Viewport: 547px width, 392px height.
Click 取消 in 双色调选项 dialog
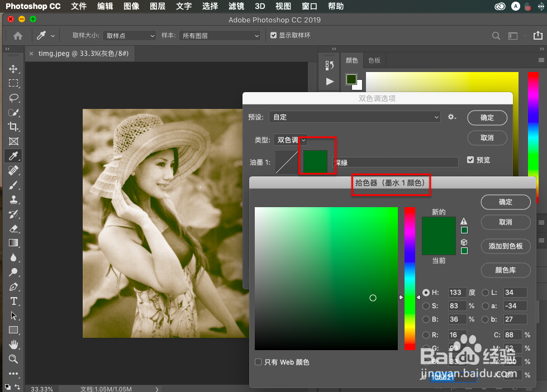coord(487,138)
